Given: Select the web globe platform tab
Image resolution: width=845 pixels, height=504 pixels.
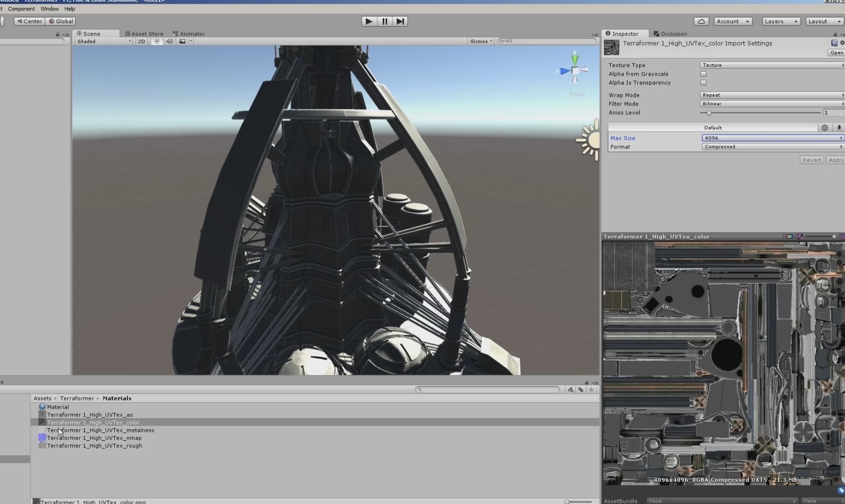Looking at the screenshot, I should coord(824,128).
